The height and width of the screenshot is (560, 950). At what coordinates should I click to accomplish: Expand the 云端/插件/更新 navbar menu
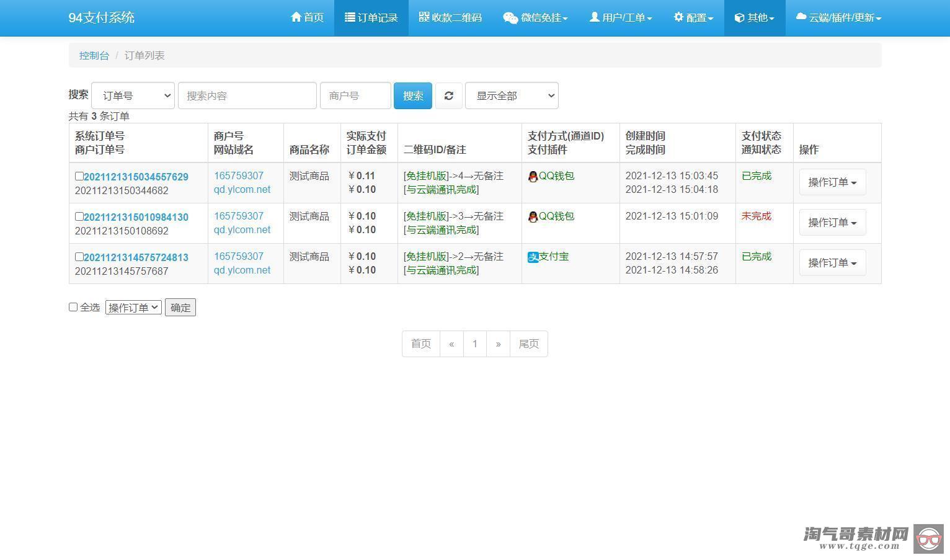838,18
